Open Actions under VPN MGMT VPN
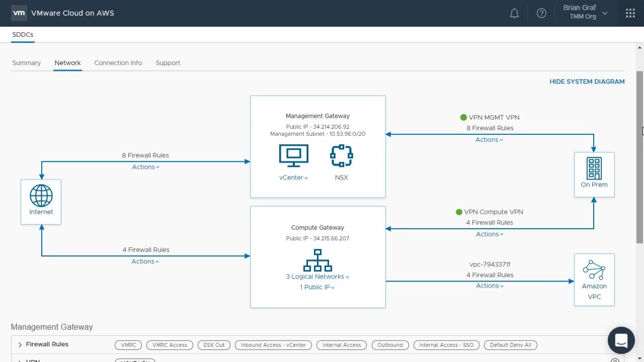Screen dimensions: 644x362 tap(489, 140)
